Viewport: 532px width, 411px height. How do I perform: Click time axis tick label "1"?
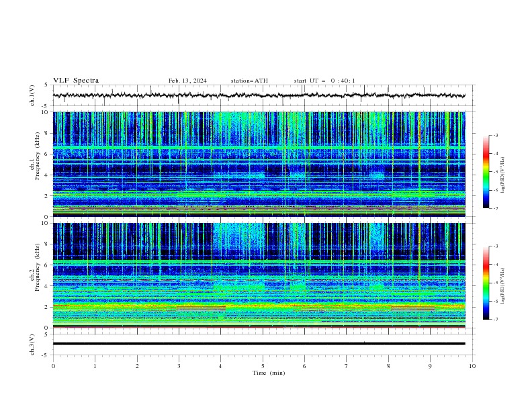(x=95, y=366)
